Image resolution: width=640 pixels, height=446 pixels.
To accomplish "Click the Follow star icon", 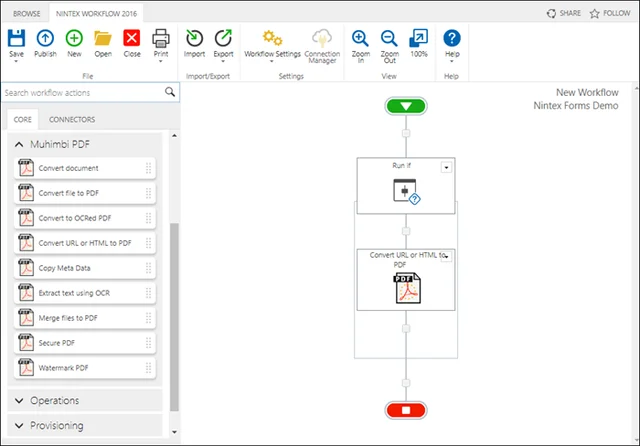I will point(594,13).
